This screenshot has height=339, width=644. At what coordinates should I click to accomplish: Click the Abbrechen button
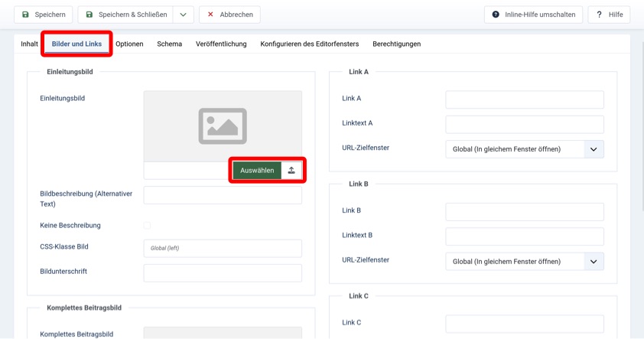[x=229, y=15]
